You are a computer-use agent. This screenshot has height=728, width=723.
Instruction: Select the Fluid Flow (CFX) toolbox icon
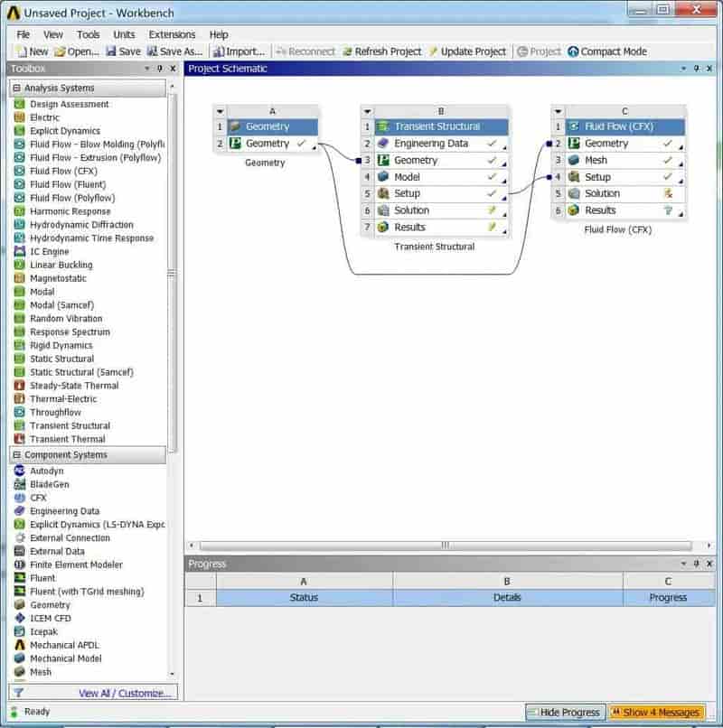tap(19, 171)
